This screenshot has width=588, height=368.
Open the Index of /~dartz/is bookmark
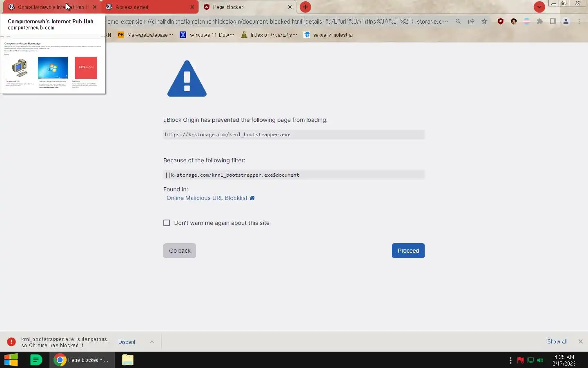(x=269, y=35)
